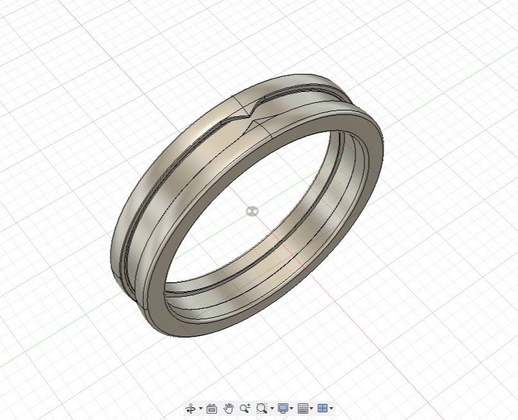
Task: Open the Fit tool dropdown arrow
Action: click(271, 408)
